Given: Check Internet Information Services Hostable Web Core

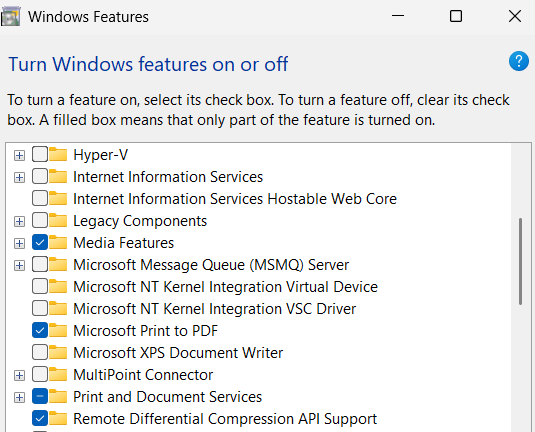Looking at the screenshot, I should [x=40, y=199].
